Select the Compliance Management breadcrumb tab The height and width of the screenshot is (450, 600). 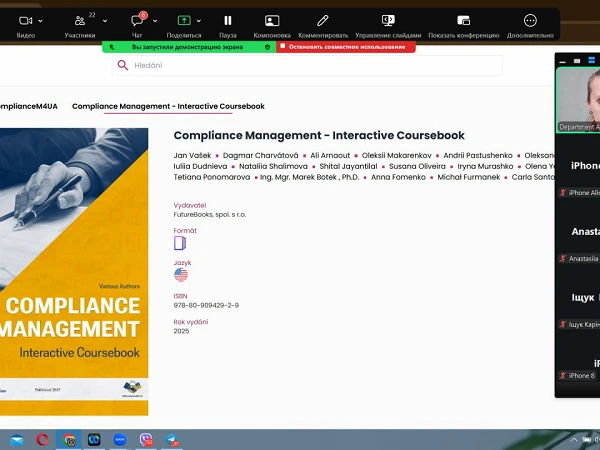coord(168,106)
